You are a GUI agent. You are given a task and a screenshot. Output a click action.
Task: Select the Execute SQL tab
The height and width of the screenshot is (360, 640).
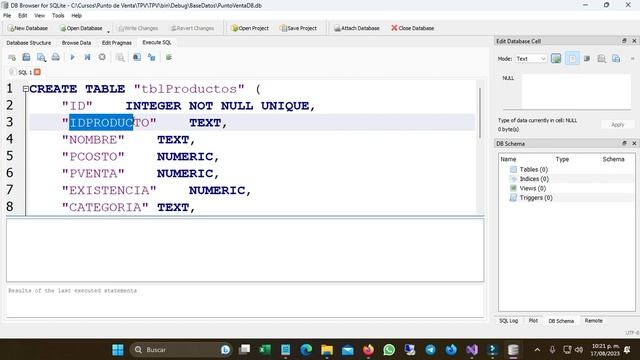click(x=157, y=42)
